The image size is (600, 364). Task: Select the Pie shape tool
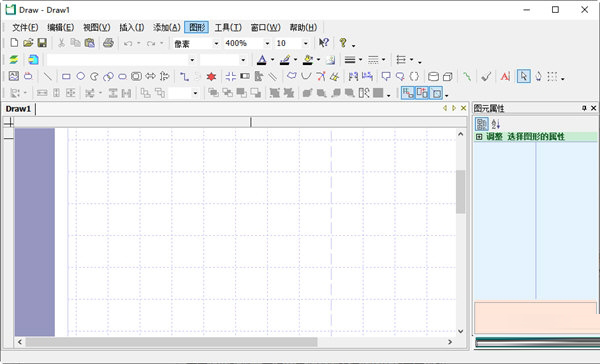click(x=94, y=77)
